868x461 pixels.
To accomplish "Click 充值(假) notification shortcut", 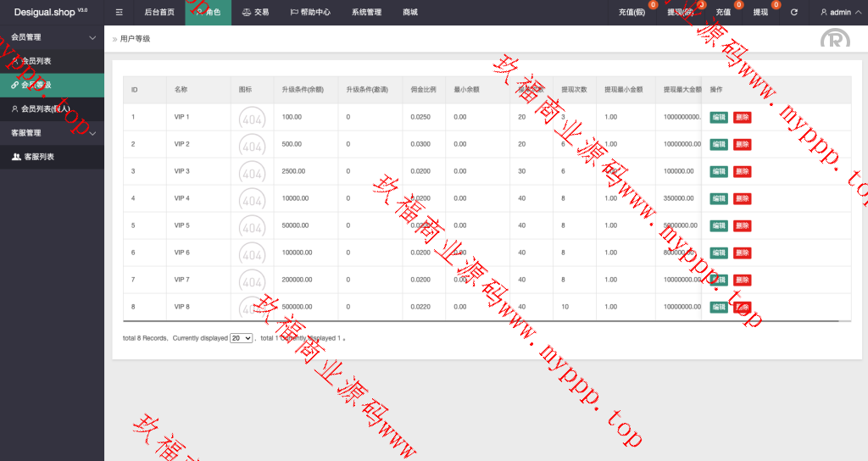I will click(632, 13).
